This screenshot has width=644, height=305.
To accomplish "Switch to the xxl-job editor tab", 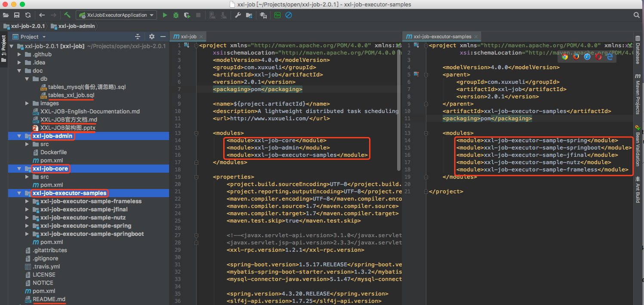I will (188, 37).
